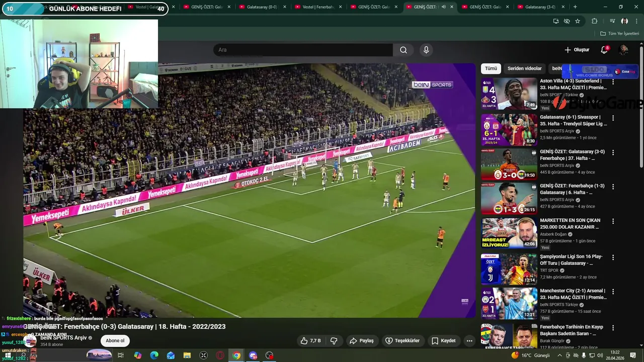Select the Tümü filter chip

[491, 68]
